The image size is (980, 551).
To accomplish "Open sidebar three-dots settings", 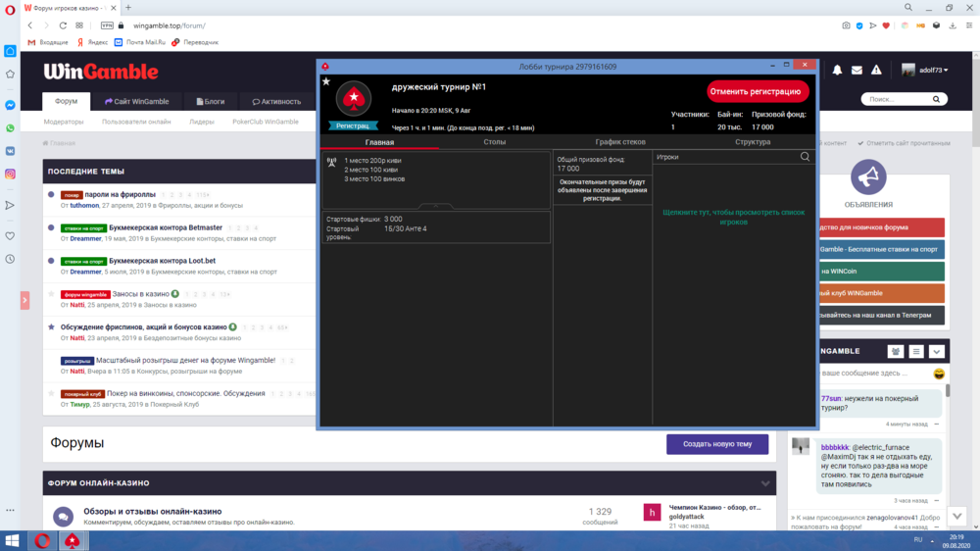I will pyautogui.click(x=10, y=511).
